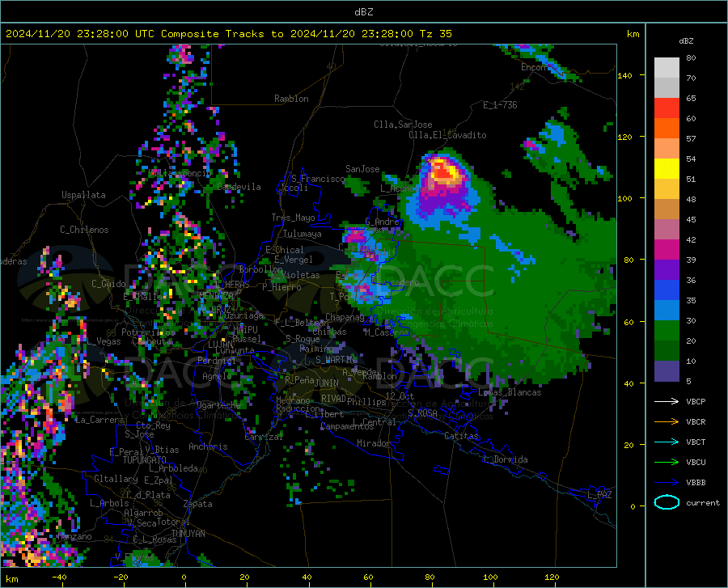Click the 'current' legend label
728x588 pixels.
point(703,502)
